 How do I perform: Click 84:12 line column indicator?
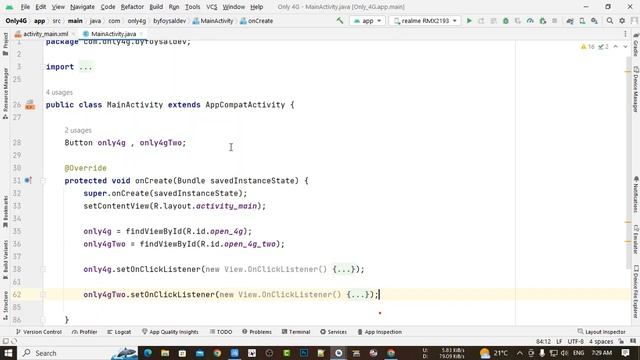(x=543, y=342)
